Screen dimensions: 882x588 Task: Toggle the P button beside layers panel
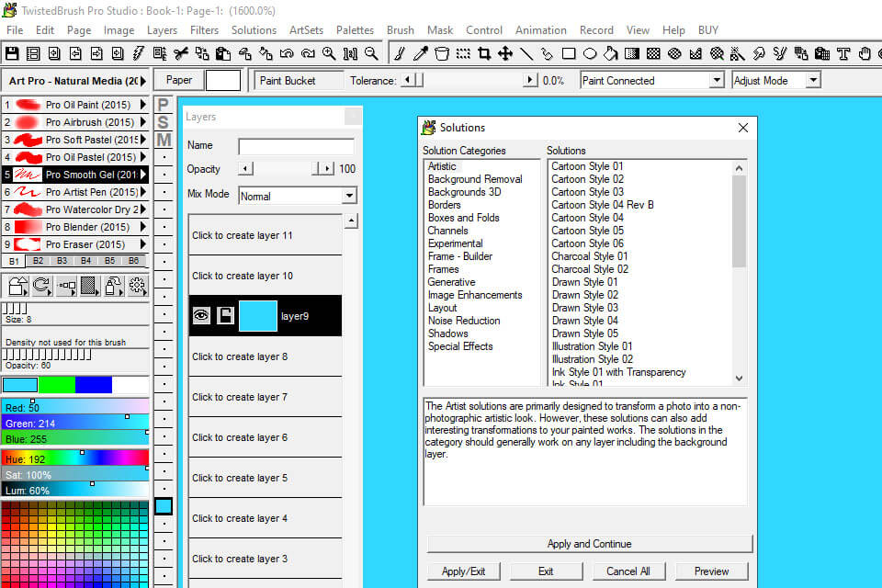pyautogui.click(x=164, y=105)
